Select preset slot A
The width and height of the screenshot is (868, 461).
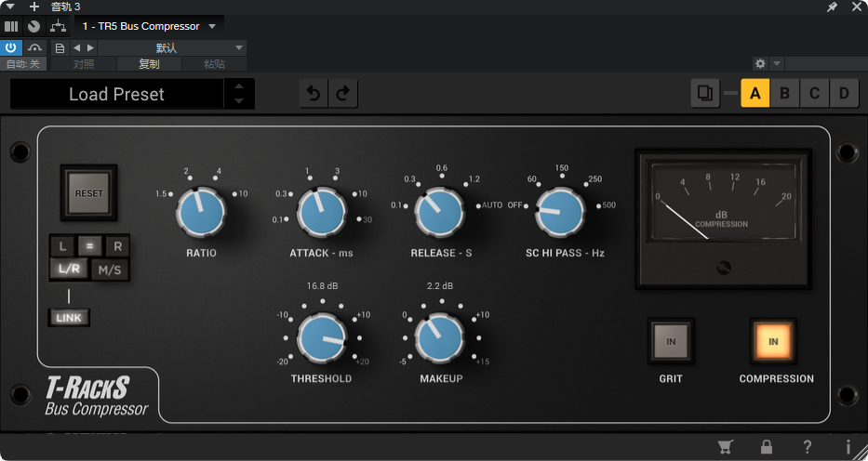[755, 93]
